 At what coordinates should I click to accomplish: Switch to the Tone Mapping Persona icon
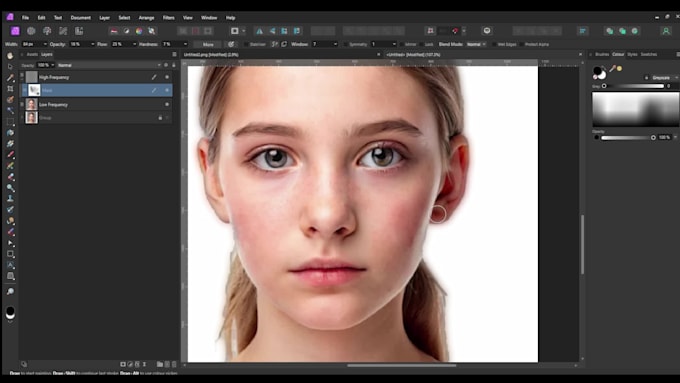point(63,31)
